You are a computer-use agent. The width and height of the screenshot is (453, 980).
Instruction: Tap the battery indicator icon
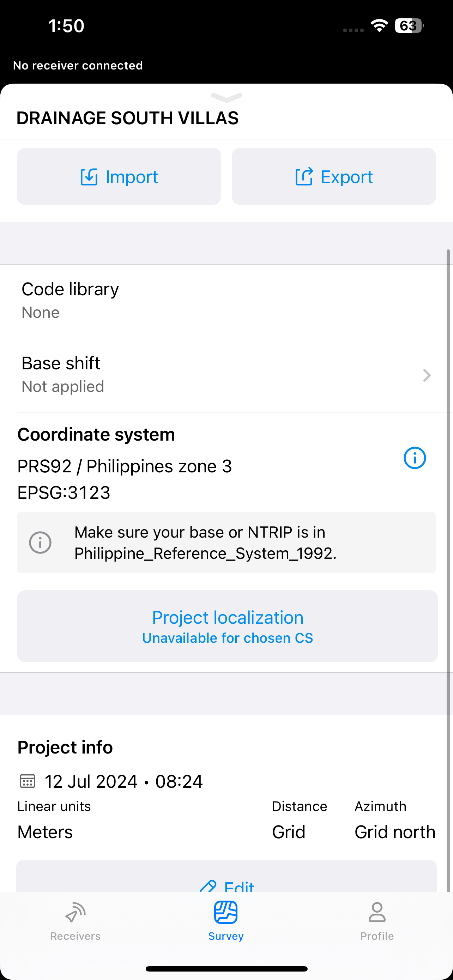pyautogui.click(x=409, y=26)
